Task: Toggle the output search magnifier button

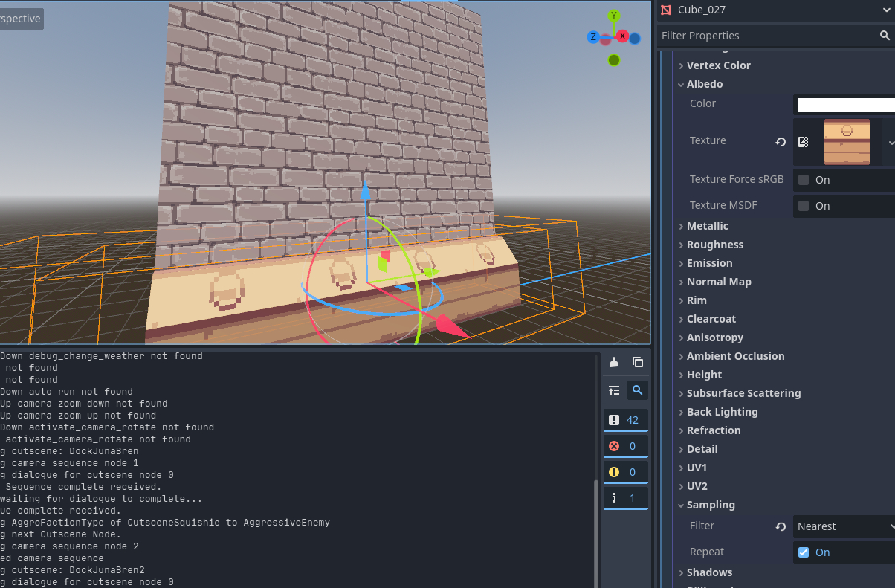Action: click(x=637, y=390)
